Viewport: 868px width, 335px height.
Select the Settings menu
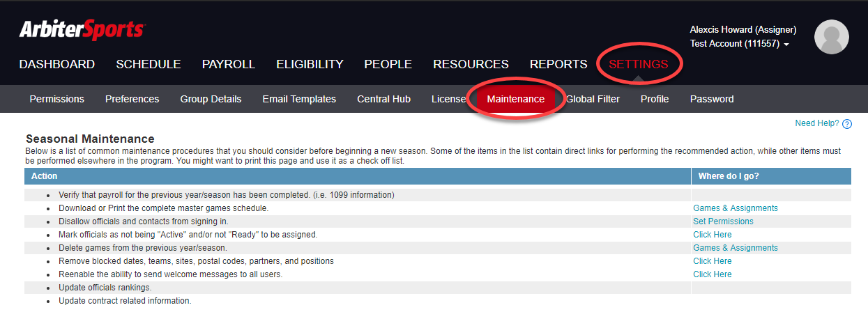tap(639, 64)
